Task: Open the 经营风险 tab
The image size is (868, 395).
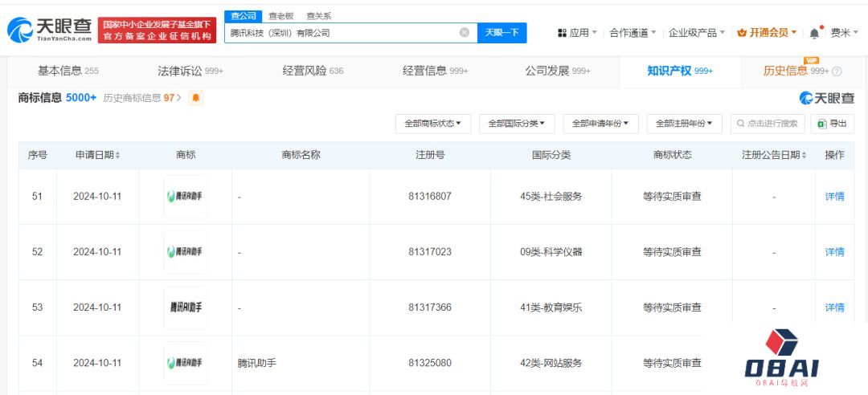Action: (x=313, y=71)
